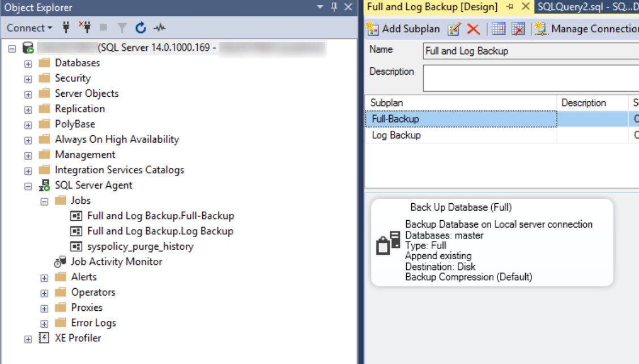Open the Activity Monitor pulse icon
Screen dimensions: 639x364
[x=159, y=28]
